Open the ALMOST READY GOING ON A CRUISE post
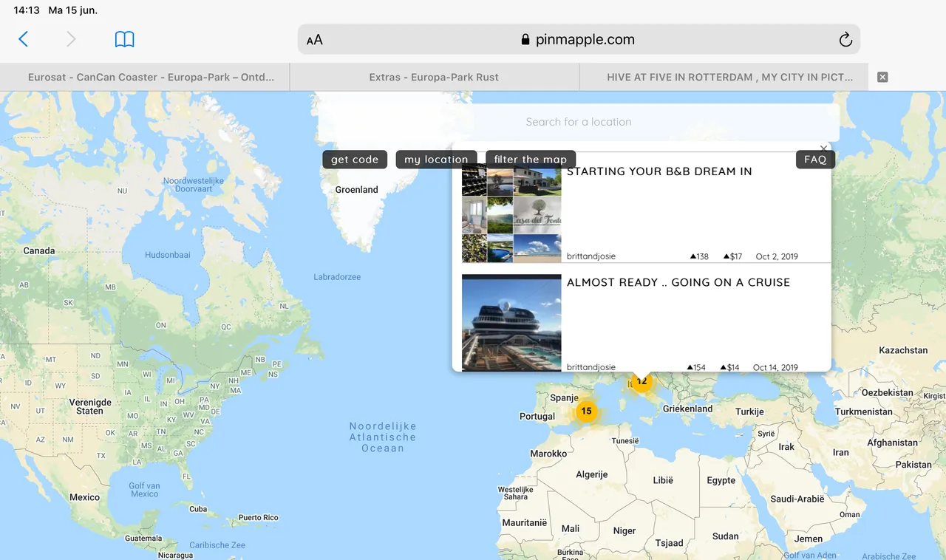Viewport: 946px width, 560px height. pos(678,282)
